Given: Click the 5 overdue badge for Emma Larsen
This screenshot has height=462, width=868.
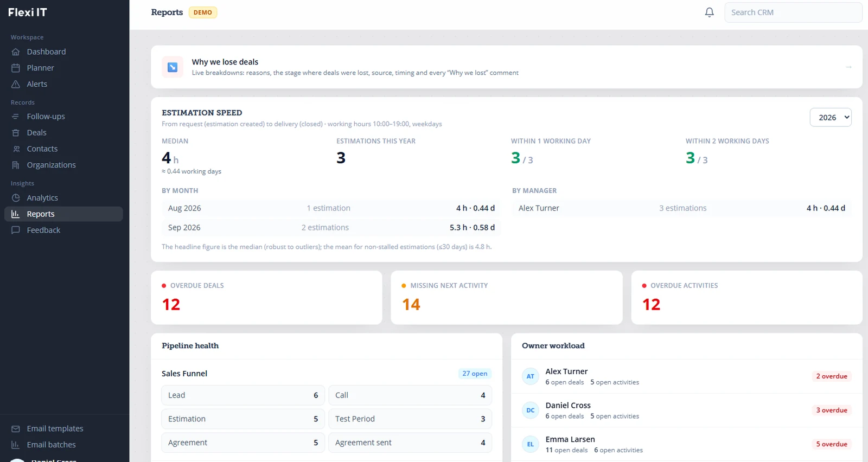Looking at the screenshot, I should coord(832,444).
